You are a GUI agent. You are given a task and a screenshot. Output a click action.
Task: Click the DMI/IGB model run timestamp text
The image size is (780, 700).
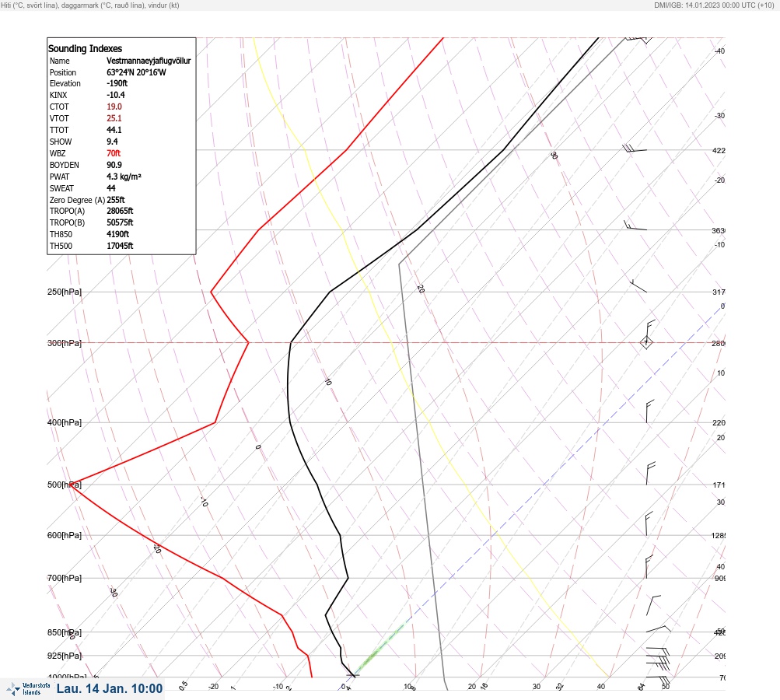pyautogui.click(x=714, y=5)
